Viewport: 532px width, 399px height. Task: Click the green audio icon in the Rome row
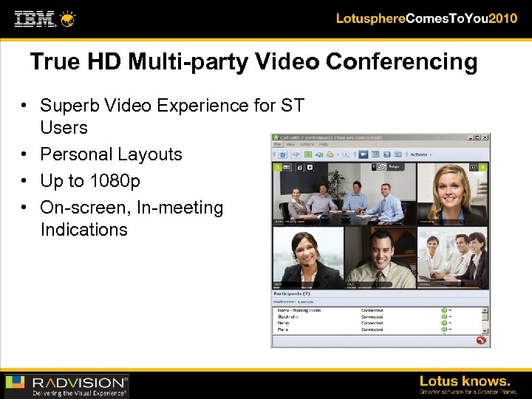(444, 310)
